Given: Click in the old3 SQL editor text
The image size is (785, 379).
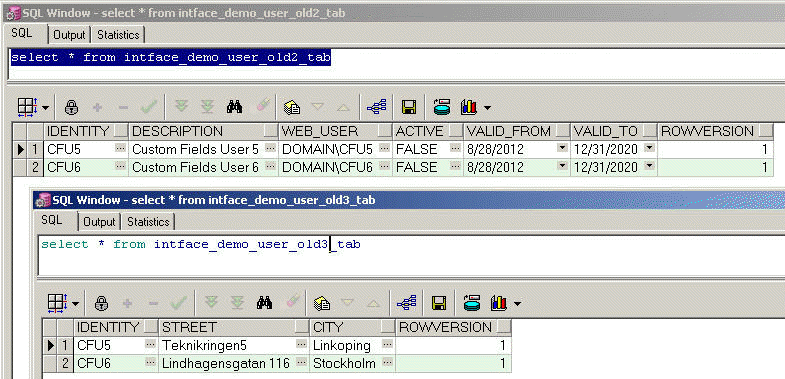Looking at the screenshot, I should 201,244.
